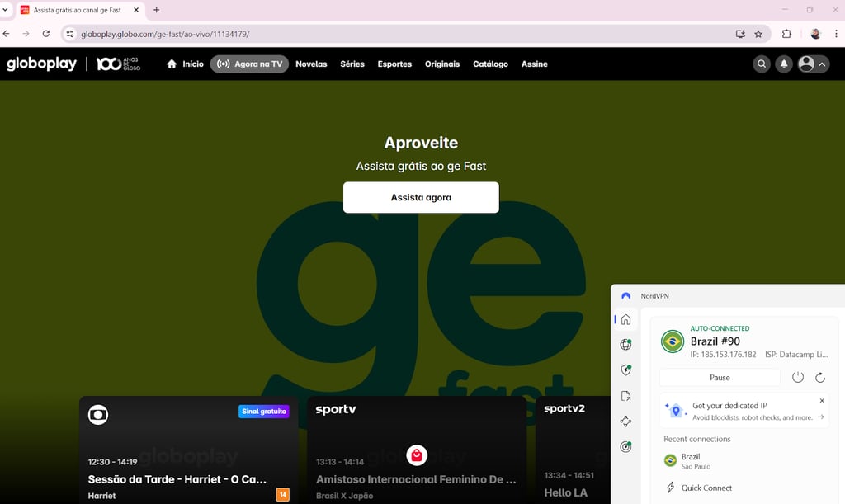Click the sportv channel logo
This screenshot has width=845, height=504.
pyautogui.click(x=336, y=409)
